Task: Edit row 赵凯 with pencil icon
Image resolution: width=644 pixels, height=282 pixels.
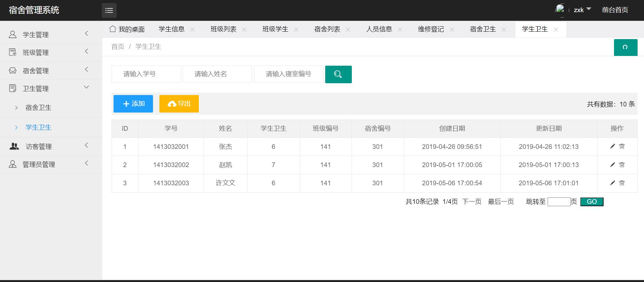Action: point(613,165)
